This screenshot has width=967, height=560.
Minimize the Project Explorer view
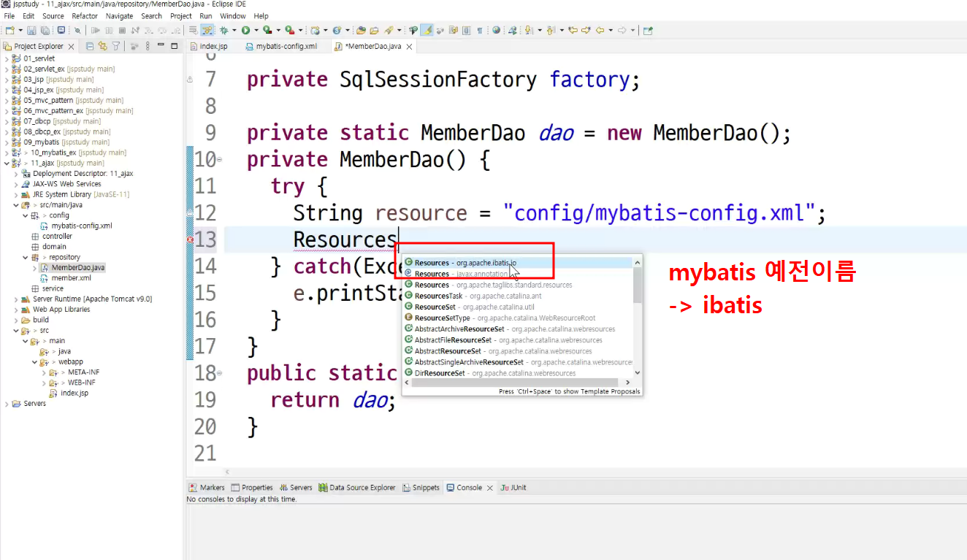click(x=161, y=46)
